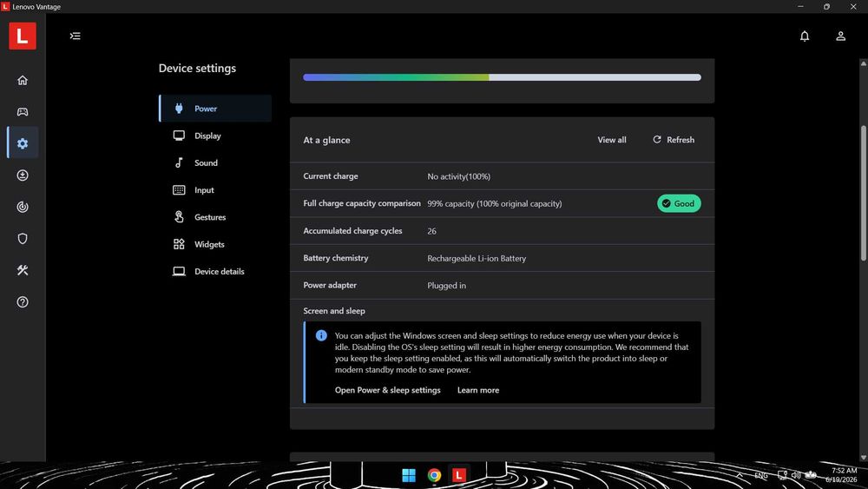Open the Smart performance gauge icon
The width and height of the screenshot is (868, 489).
pyautogui.click(x=23, y=207)
